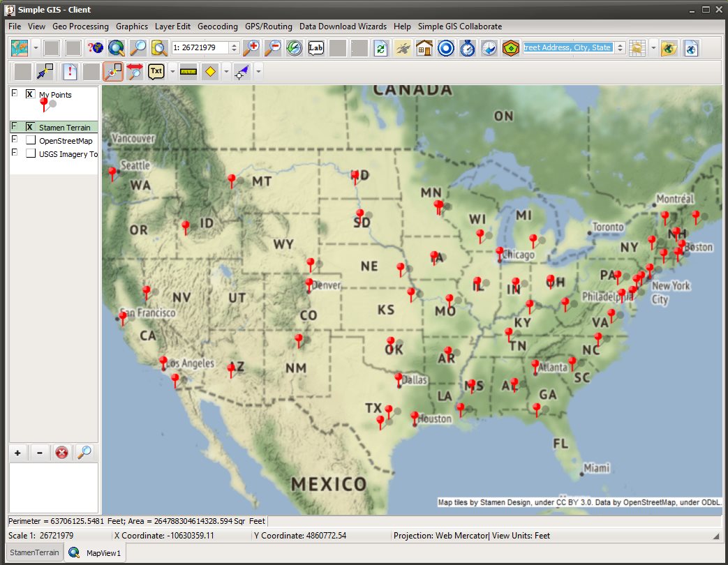
Task: Uncheck the My Points layer
Action: click(29, 93)
